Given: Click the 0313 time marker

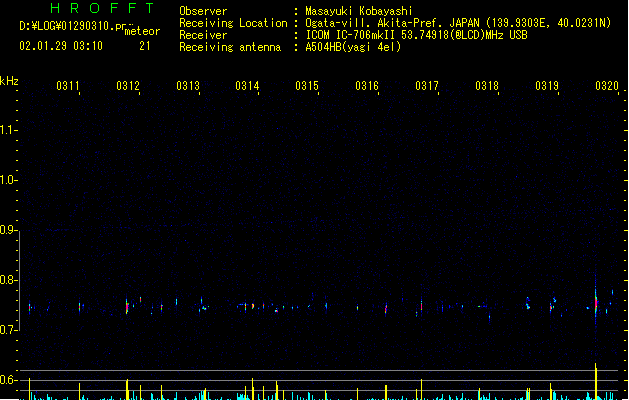Looking at the screenshot, I should (x=187, y=86).
